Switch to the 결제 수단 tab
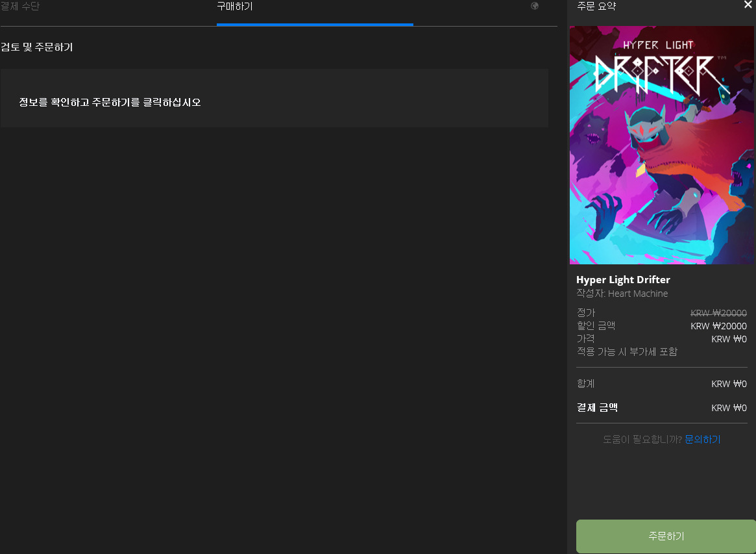This screenshot has height=554, width=756. (x=19, y=6)
